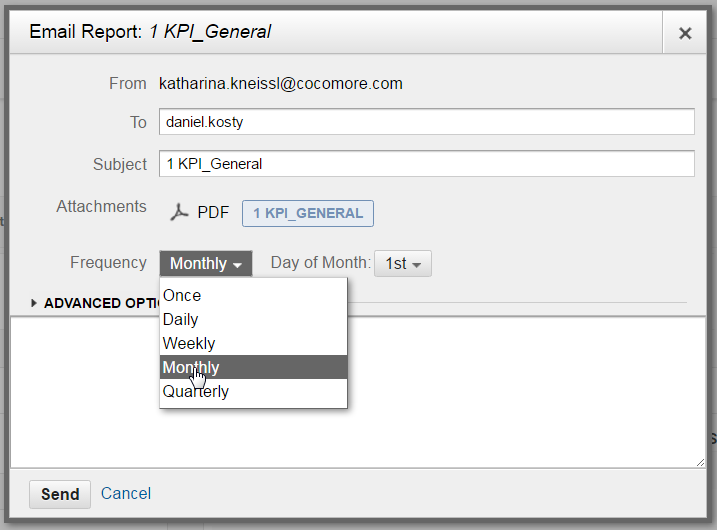This screenshot has height=530, width=717.
Task: Open the Frequency Monthly dropdown
Action: click(x=206, y=263)
